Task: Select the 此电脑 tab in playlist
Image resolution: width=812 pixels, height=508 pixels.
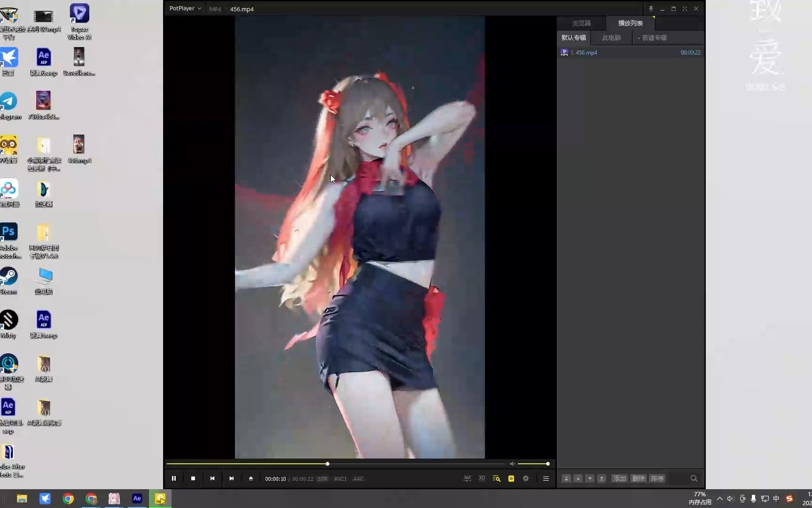Action: [611, 38]
